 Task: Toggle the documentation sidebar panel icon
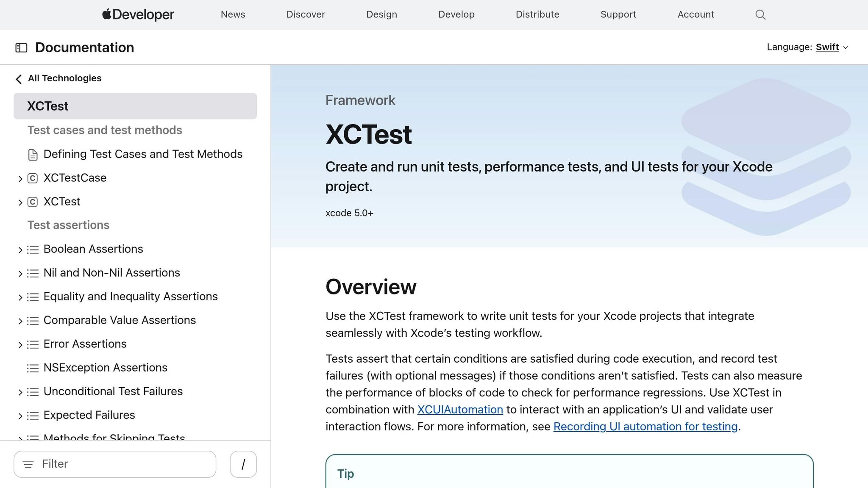[21, 48]
